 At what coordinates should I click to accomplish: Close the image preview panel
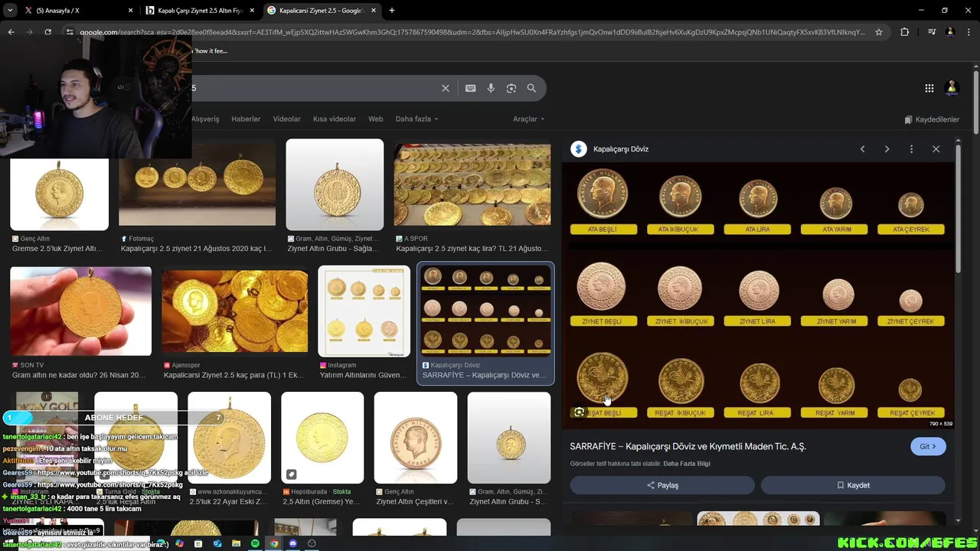[936, 149]
